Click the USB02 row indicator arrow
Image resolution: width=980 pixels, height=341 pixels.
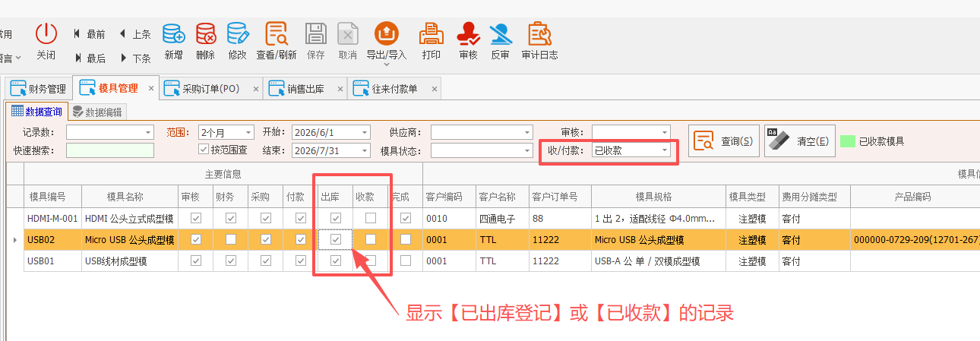pos(14,239)
